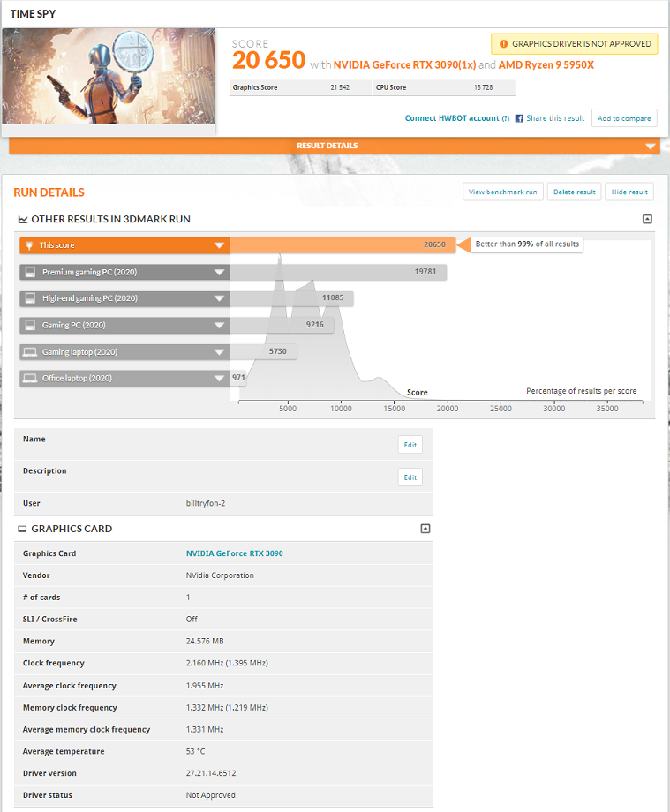Click the monitor icon beside Graphics Card heading

coord(22,530)
